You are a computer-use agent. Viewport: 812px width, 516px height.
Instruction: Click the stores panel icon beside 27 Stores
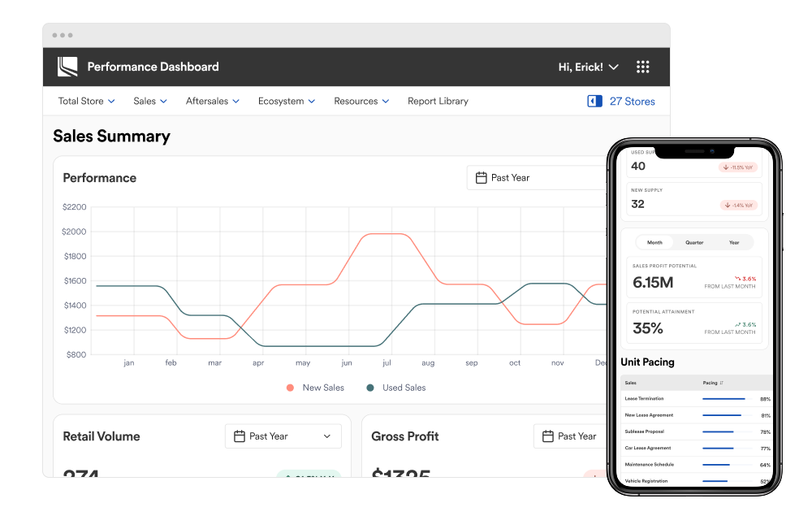coord(594,102)
